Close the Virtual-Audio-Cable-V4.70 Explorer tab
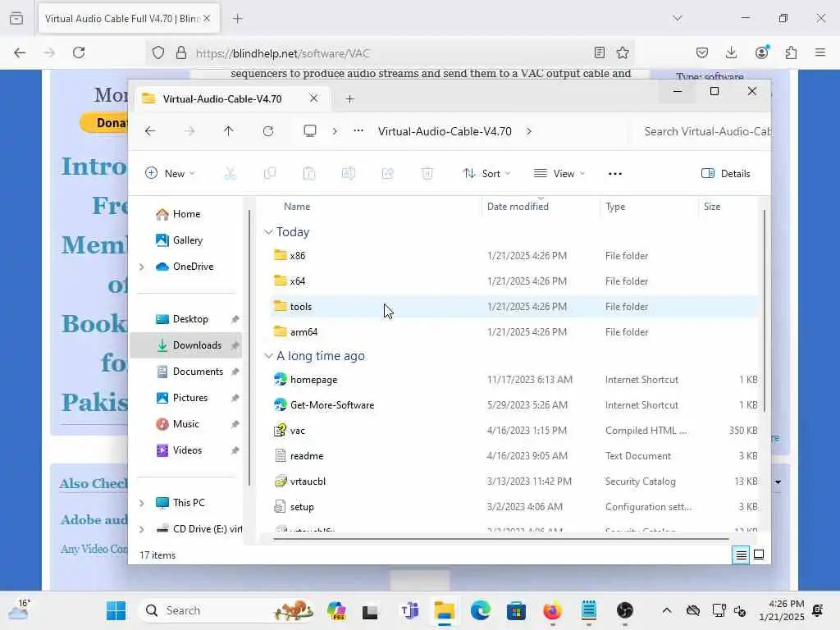840x630 pixels. click(x=313, y=98)
